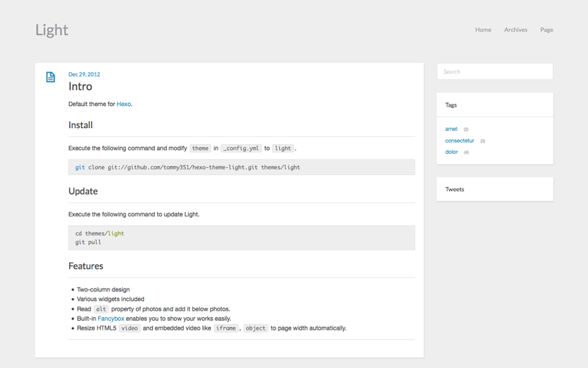Filter posts by the amet tag

click(451, 130)
